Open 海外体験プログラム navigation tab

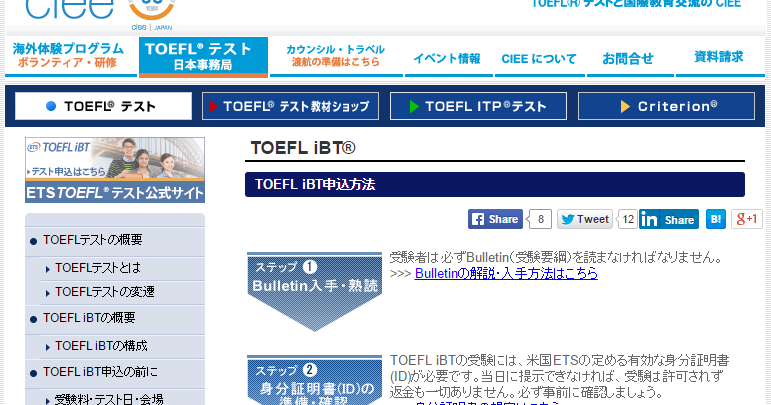click(69, 56)
